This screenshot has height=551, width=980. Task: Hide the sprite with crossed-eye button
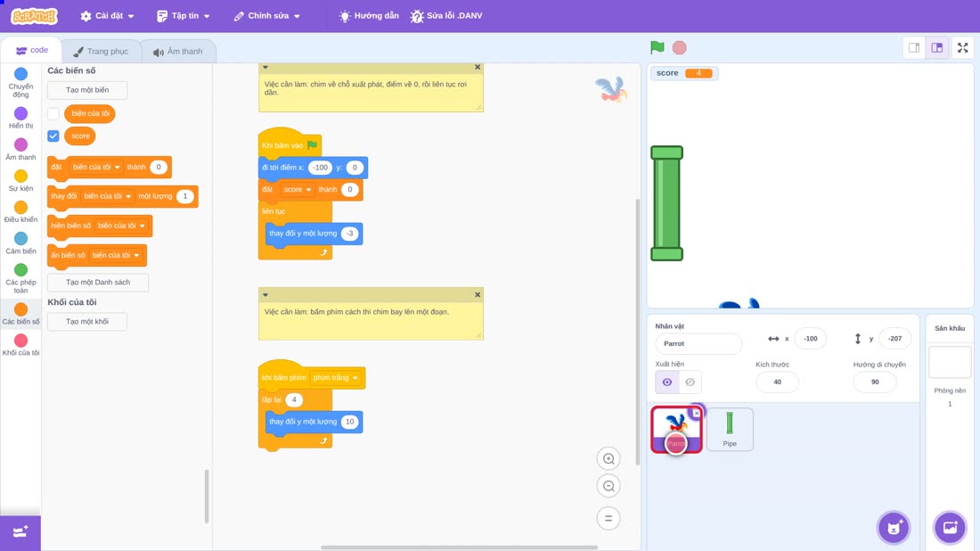(690, 382)
